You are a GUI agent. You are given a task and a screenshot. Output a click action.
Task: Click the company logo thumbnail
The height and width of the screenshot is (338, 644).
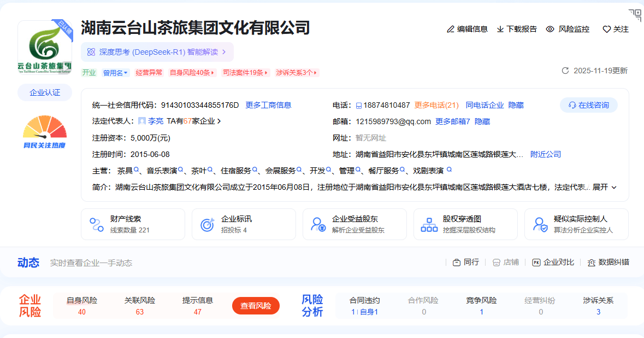tap(45, 48)
